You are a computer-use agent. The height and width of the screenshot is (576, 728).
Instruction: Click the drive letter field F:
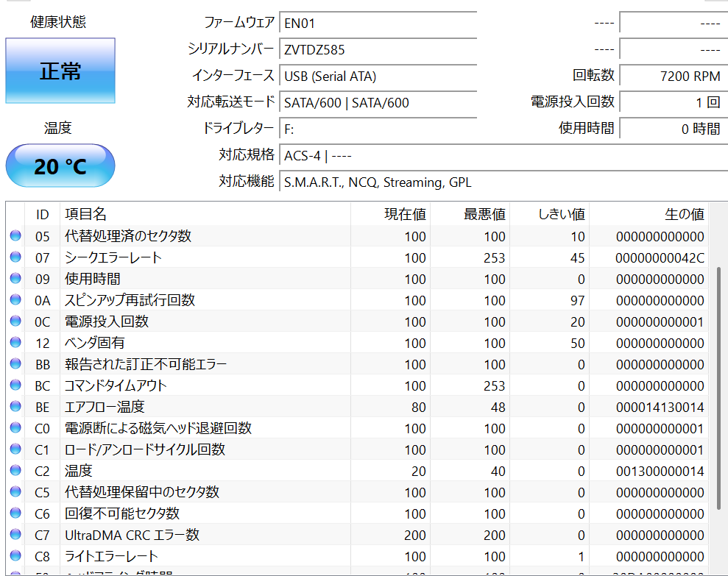378,129
